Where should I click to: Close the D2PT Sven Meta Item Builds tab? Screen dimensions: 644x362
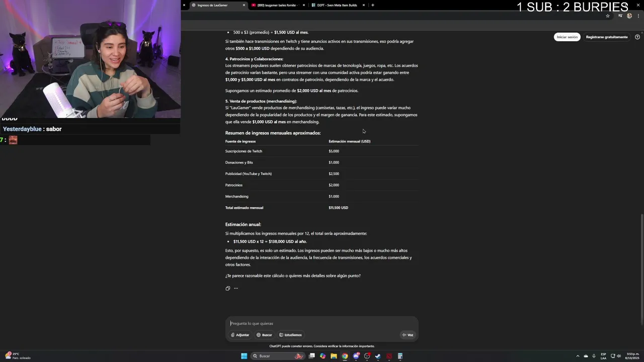(x=364, y=5)
